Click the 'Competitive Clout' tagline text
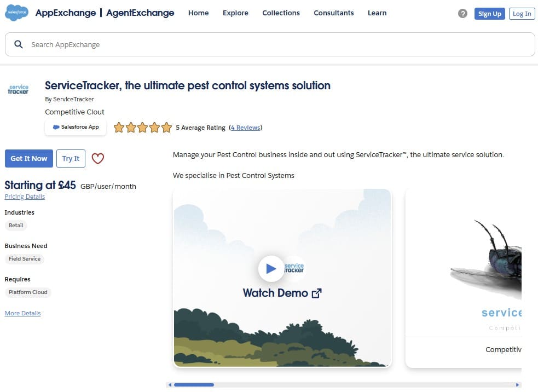Viewport: 538px width, 392px height. (x=74, y=112)
